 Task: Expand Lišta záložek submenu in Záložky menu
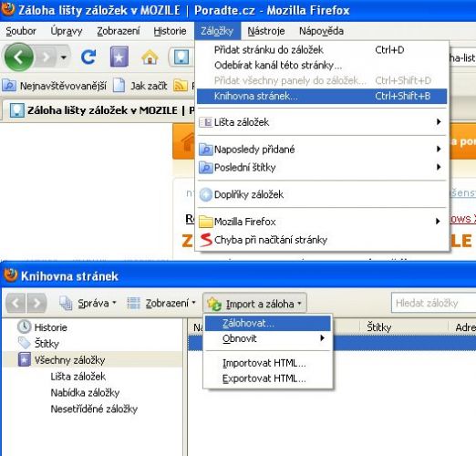[x=322, y=122]
